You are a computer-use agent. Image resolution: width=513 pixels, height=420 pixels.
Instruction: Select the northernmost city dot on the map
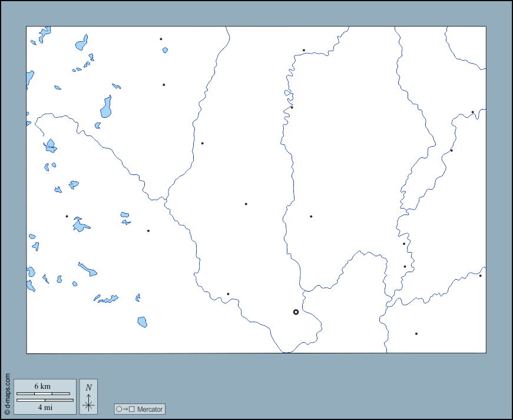[161, 39]
